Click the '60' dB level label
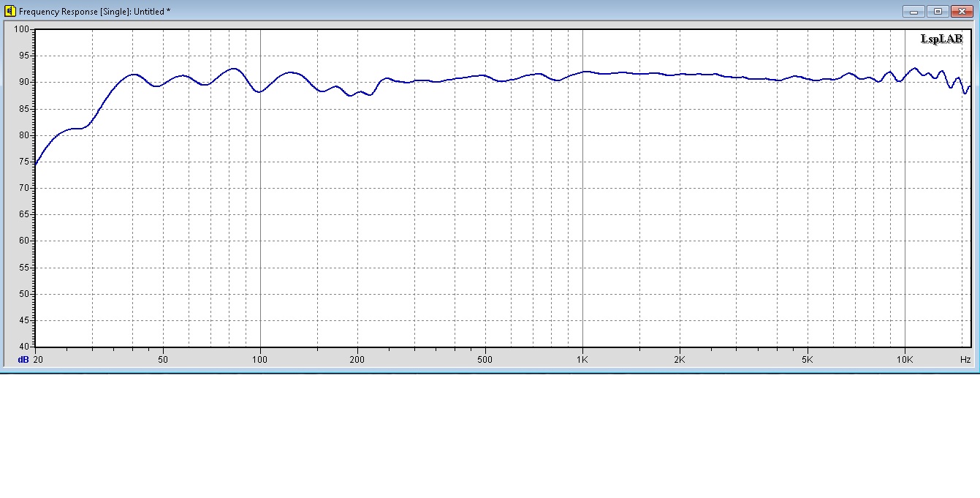 (23, 241)
